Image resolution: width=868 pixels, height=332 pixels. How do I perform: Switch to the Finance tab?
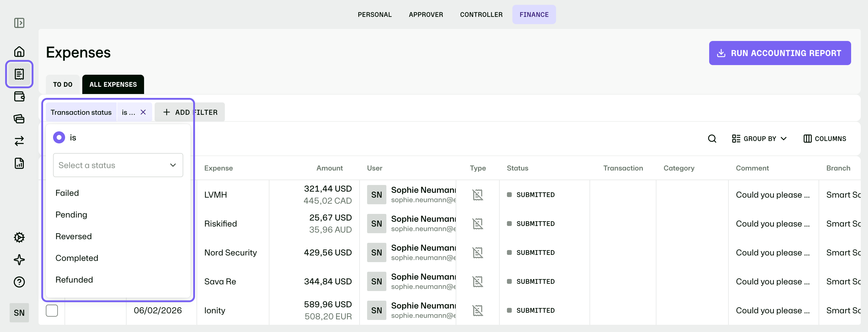click(x=534, y=14)
